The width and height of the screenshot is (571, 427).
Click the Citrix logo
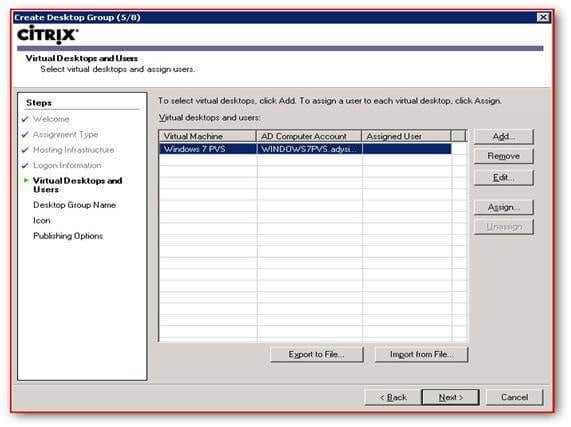click(x=47, y=35)
